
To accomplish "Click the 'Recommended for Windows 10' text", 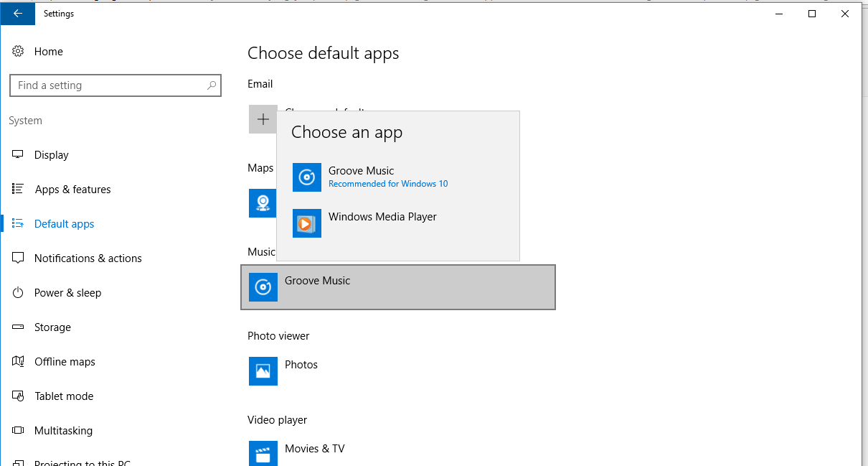I will 388,184.
